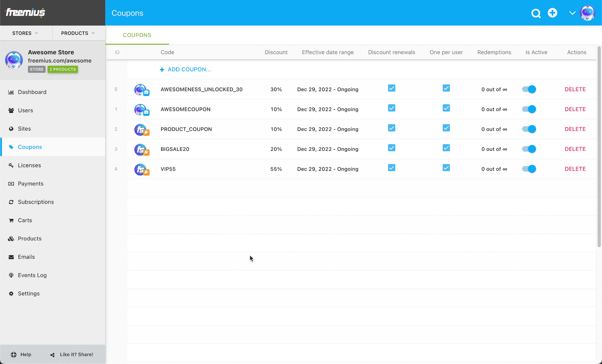This screenshot has width=602, height=364.
Task: Click the Settings sidebar gear icon
Action: click(x=11, y=293)
